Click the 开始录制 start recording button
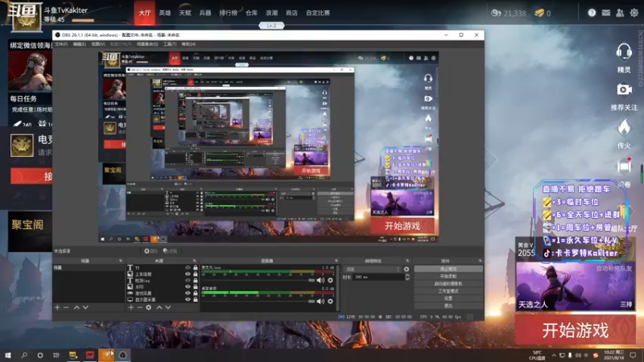Screen dimensions: 644x362 point(448,276)
